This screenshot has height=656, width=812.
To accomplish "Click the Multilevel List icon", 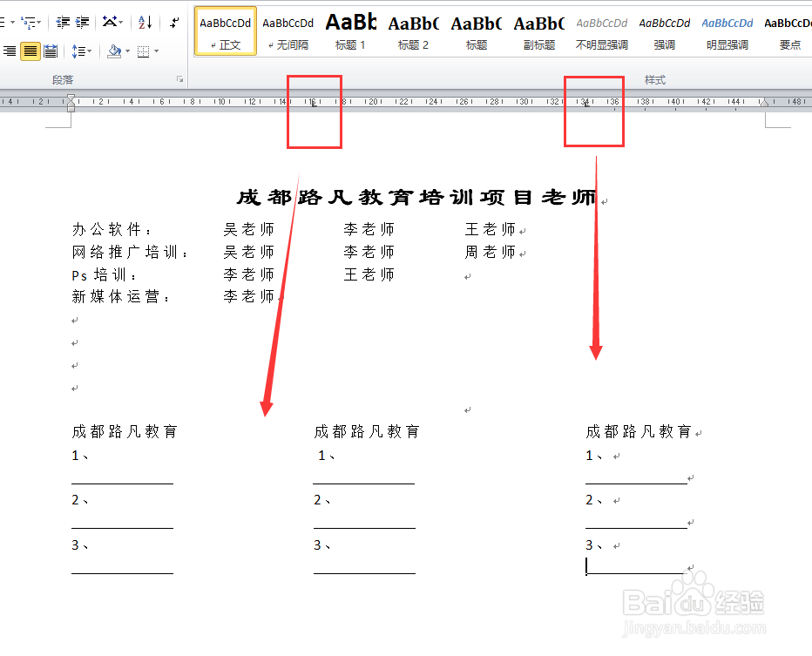I will 28,22.
